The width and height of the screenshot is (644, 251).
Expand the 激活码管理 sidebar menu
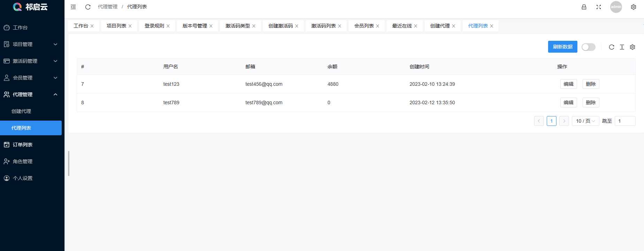pyautogui.click(x=32, y=61)
